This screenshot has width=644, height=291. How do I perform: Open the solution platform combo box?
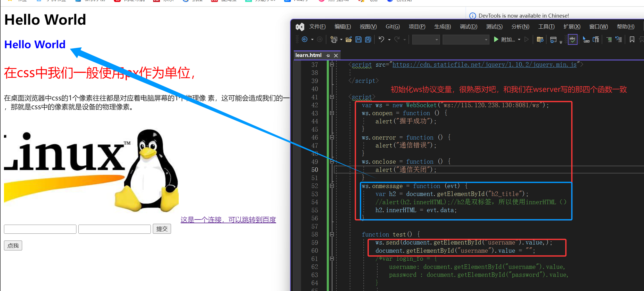tap(466, 39)
